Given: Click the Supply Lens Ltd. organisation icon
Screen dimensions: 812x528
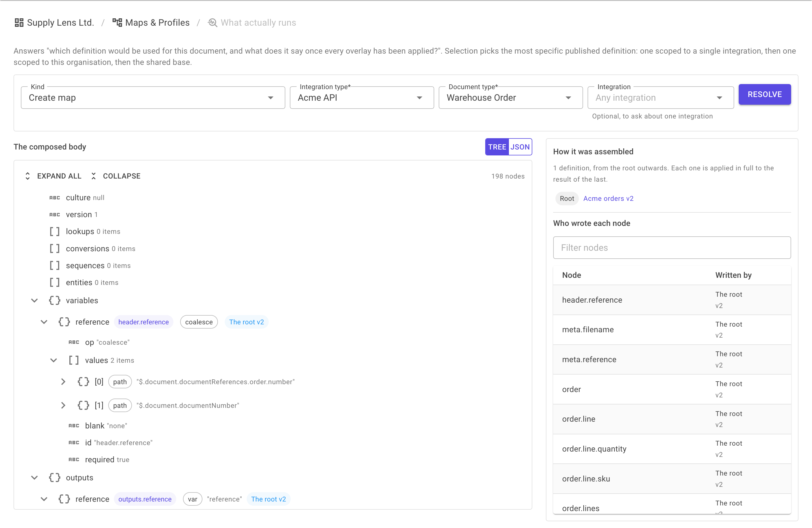Looking at the screenshot, I should [x=19, y=23].
